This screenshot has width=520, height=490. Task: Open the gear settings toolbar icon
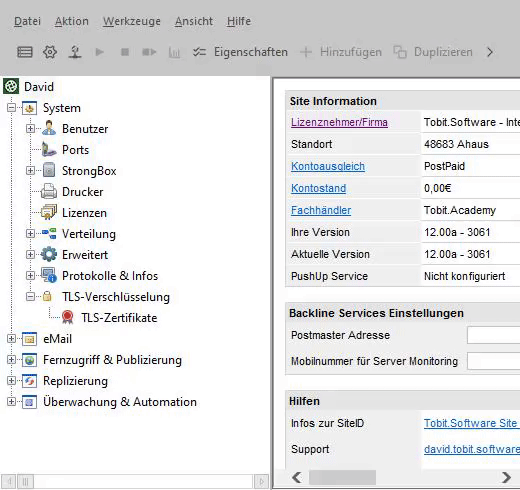(50, 52)
